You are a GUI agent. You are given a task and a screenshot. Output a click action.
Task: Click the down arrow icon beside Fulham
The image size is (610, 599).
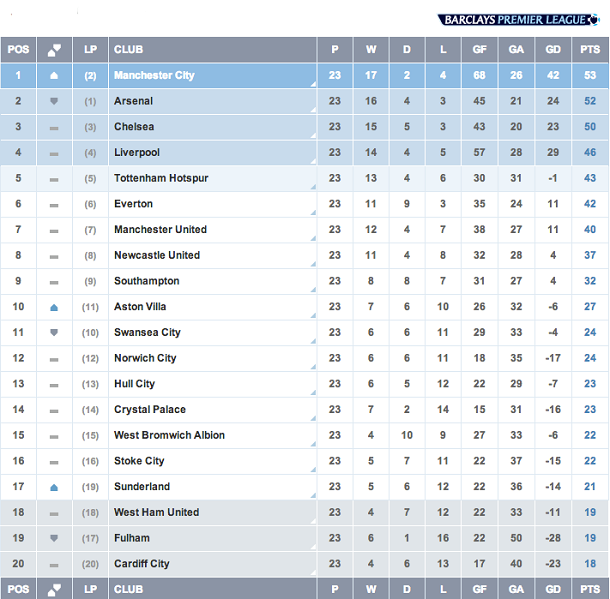click(54, 538)
